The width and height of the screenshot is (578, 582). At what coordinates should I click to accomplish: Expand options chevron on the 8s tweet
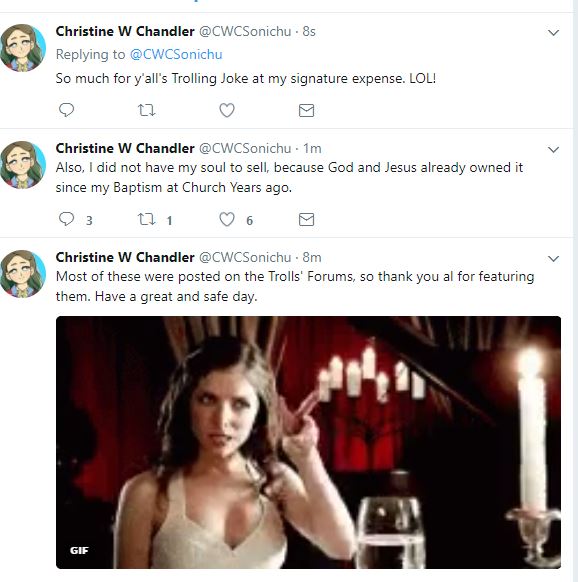pos(553,33)
